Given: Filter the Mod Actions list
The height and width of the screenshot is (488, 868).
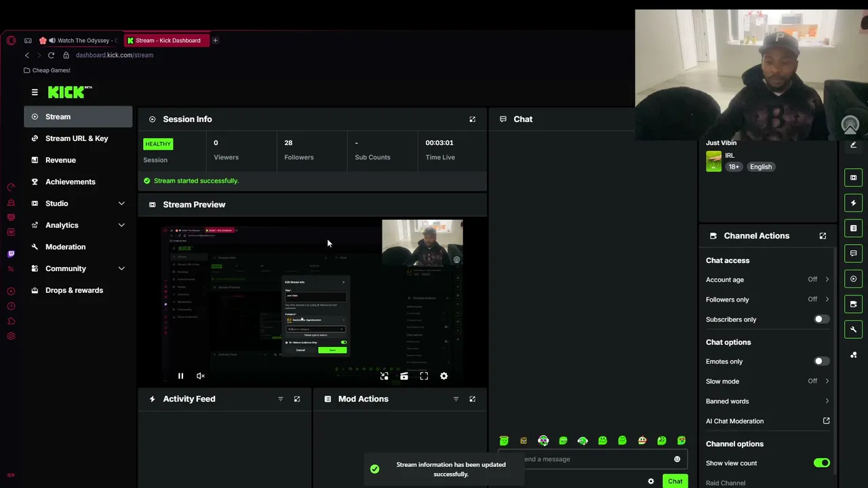Looking at the screenshot, I should (456, 399).
